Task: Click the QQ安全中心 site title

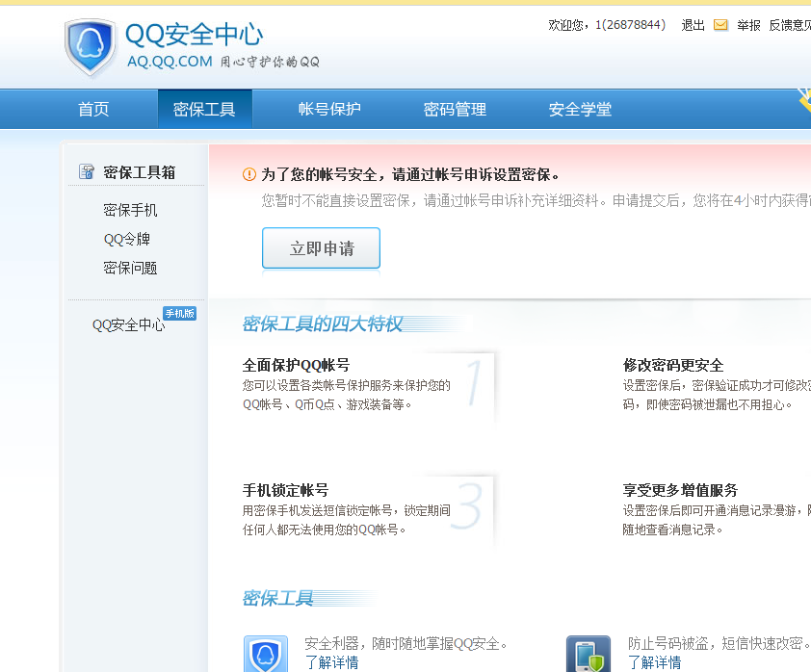Action: pos(195,35)
